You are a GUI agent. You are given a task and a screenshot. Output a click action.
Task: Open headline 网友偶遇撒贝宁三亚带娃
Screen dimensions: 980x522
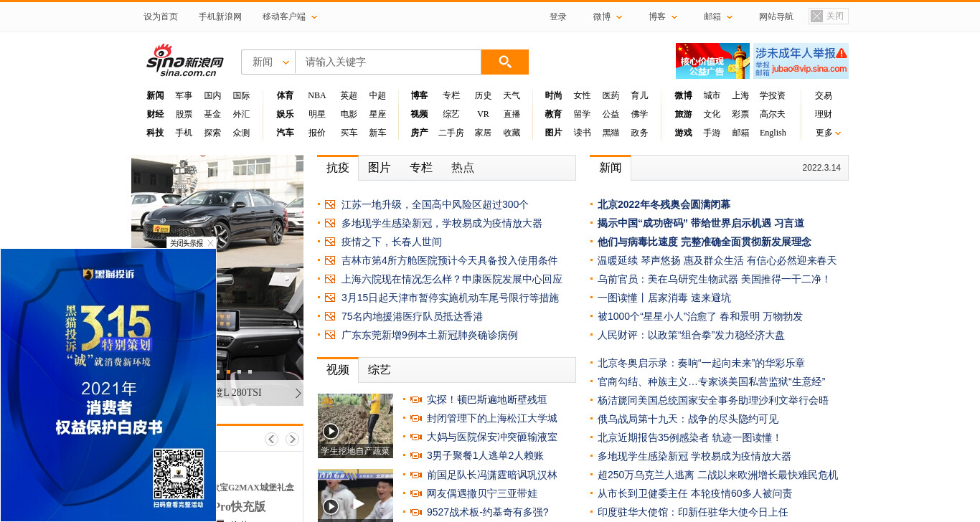click(482, 493)
